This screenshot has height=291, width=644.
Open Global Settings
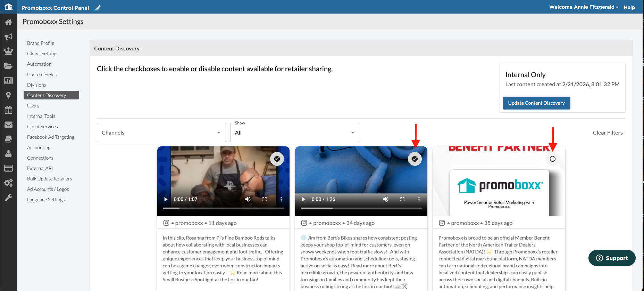pyautogui.click(x=43, y=54)
